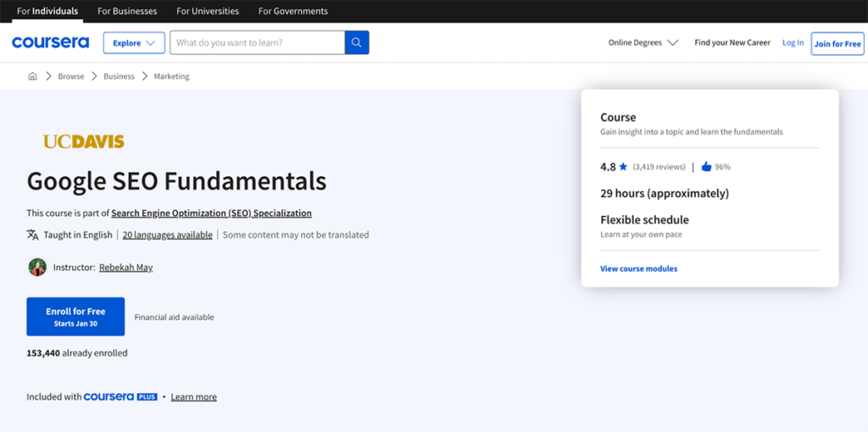Click the 29 hours (approximately) text
The image size is (868, 432).
[665, 194]
